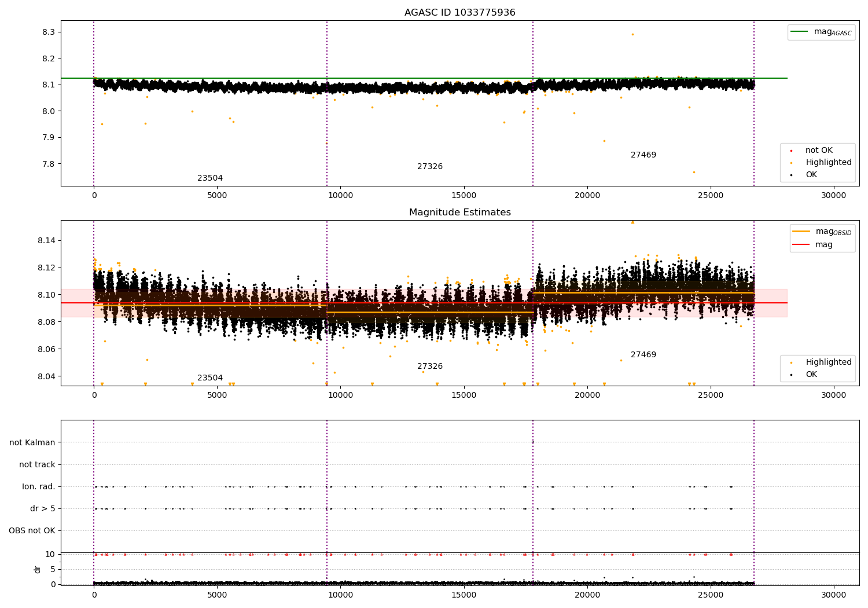This screenshot has width=868, height=608.
Task: Click the orange outlier point near 8.3 in top plot
Action: point(632,34)
